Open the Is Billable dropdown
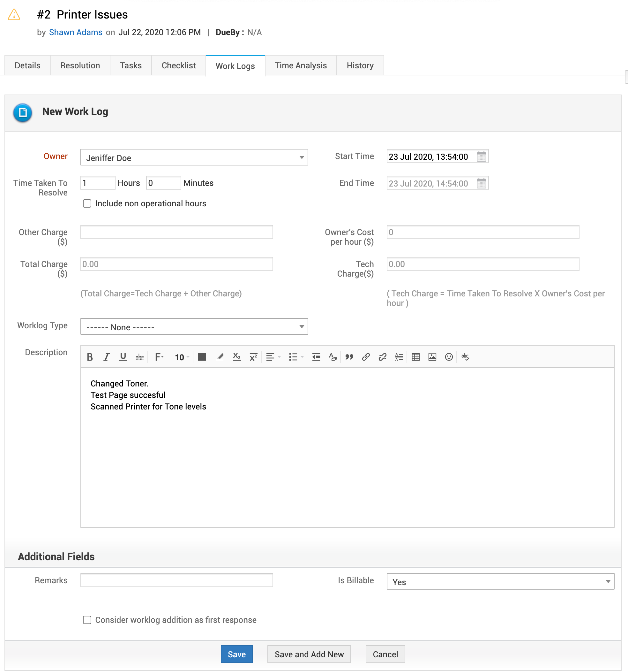Screen dimensions: 628x672 click(500, 582)
